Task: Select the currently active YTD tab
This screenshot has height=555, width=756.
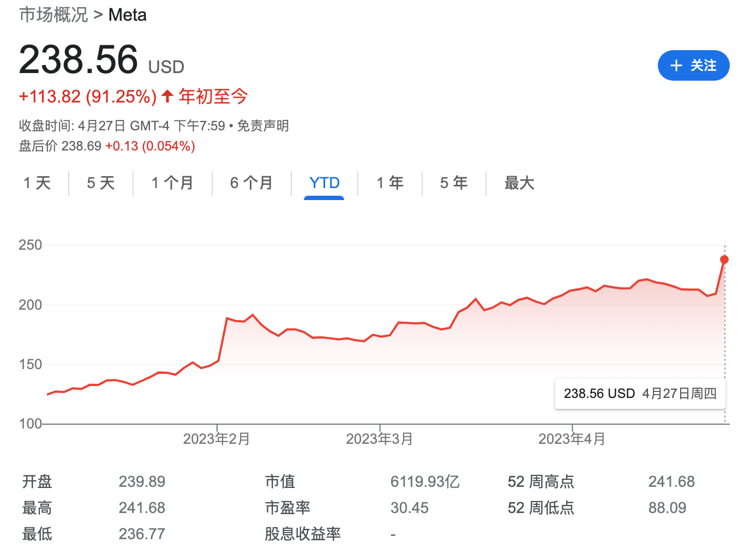Action: [x=324, y=183]
